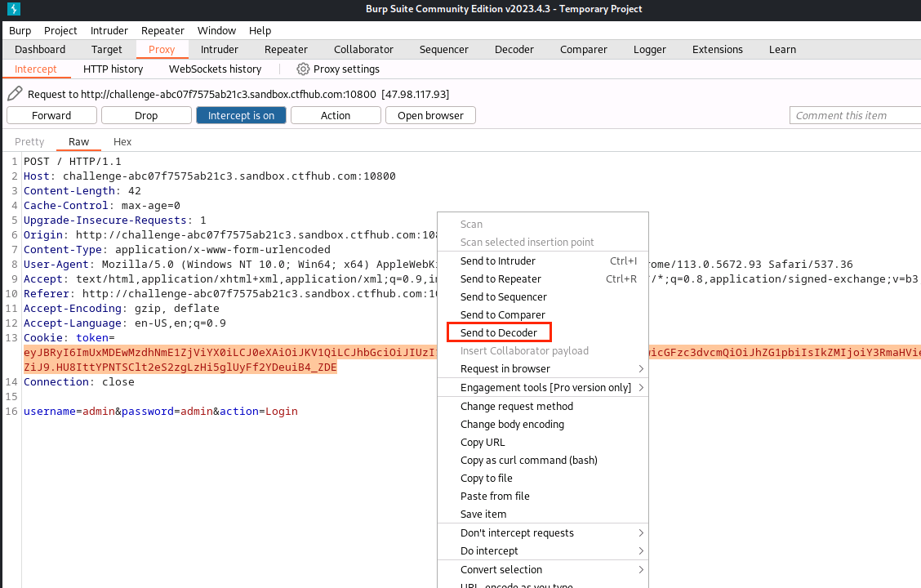Select the Intercept sub-tab
Image resolution: width=921 pixels, height=588 pixels.
pos(36,69)
